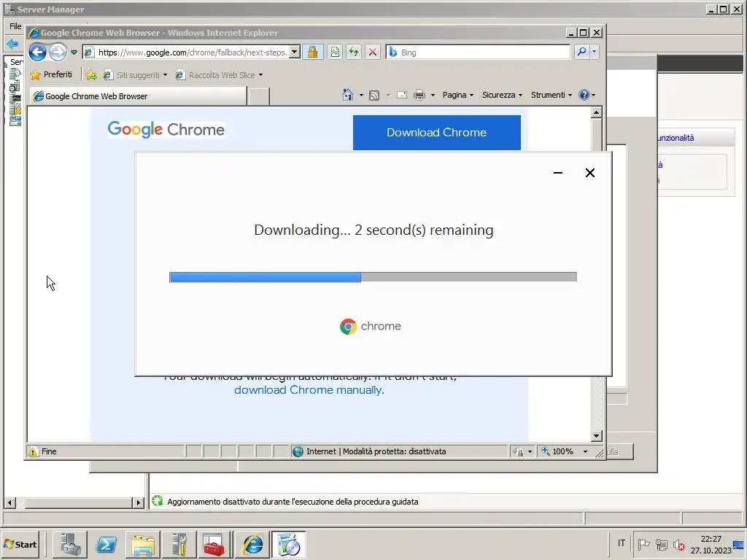Viewport: 747px width, 560px height.
Task: Click the magnifier search button
Action: point(581,52)
